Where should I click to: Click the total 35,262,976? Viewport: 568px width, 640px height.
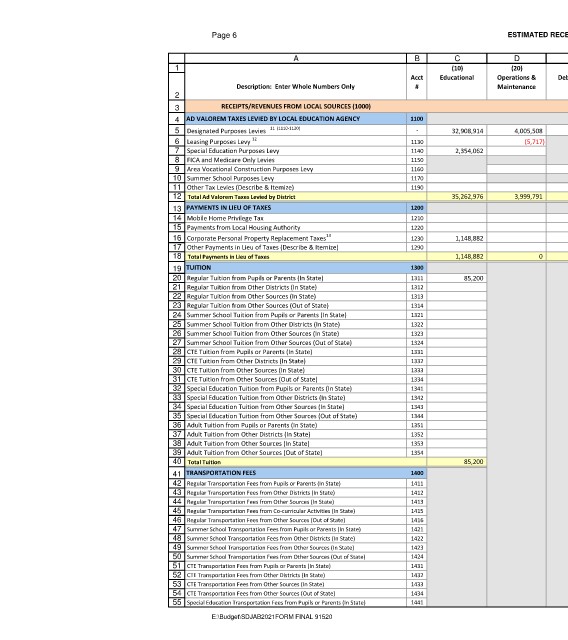point(467,197)
